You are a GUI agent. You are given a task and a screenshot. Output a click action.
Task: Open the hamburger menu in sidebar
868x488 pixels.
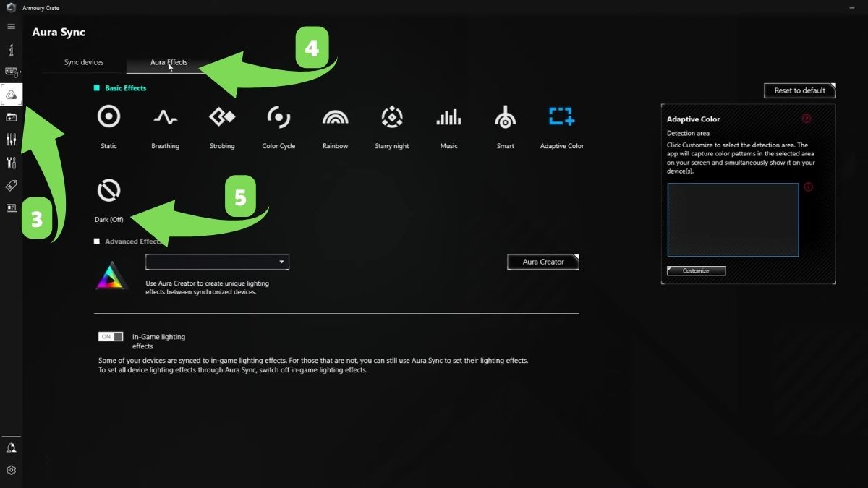click(11, 27)
